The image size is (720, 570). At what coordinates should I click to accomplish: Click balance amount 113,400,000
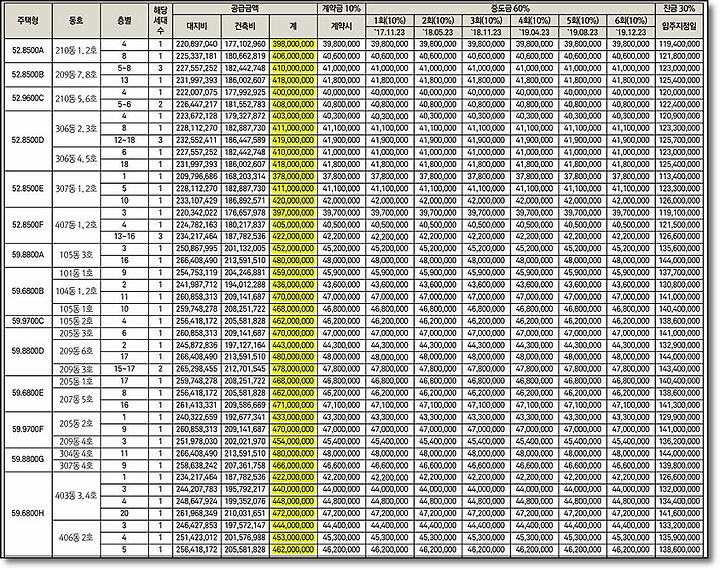[x=679, y=176]
